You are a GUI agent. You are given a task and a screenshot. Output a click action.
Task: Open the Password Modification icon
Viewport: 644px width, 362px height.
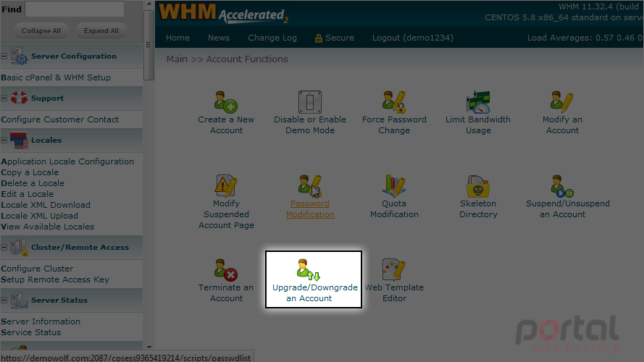pyautogui.click(x=309, y=185)
